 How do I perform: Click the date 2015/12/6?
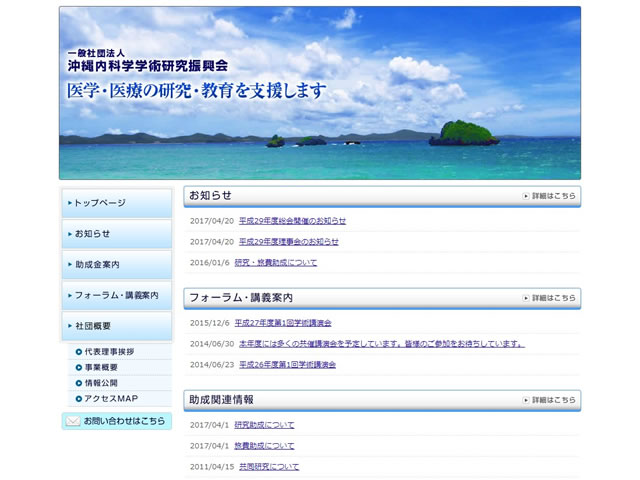click(x=210, y=323)
